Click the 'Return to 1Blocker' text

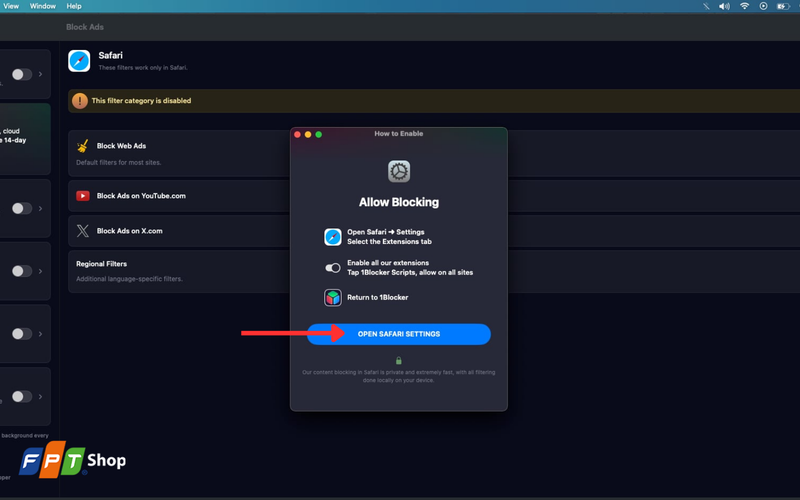point(378,297)
